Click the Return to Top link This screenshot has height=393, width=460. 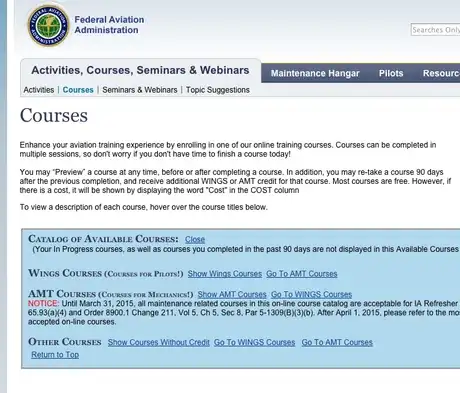[x=55, y=355]
